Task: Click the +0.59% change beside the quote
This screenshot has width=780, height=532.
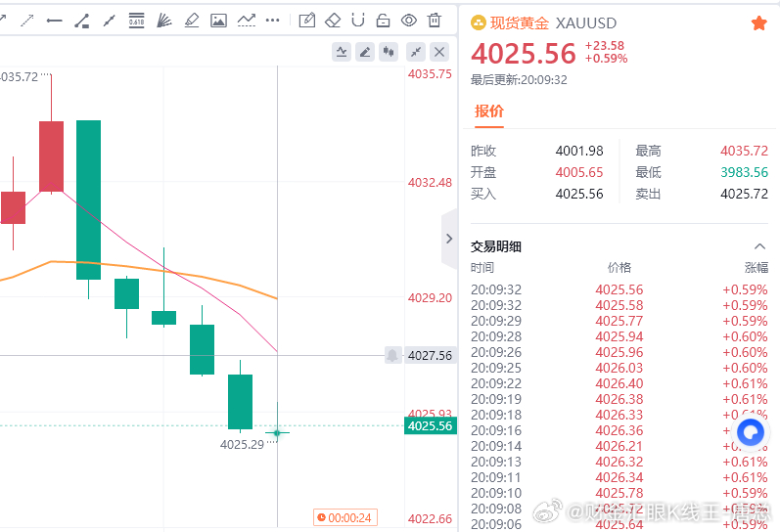Action: point(607,59)
